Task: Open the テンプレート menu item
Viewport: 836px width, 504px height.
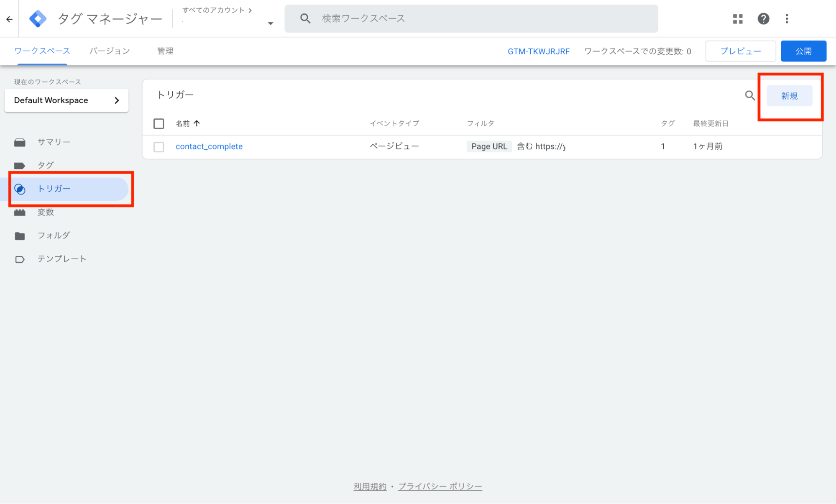Action: tap(62, 259)
